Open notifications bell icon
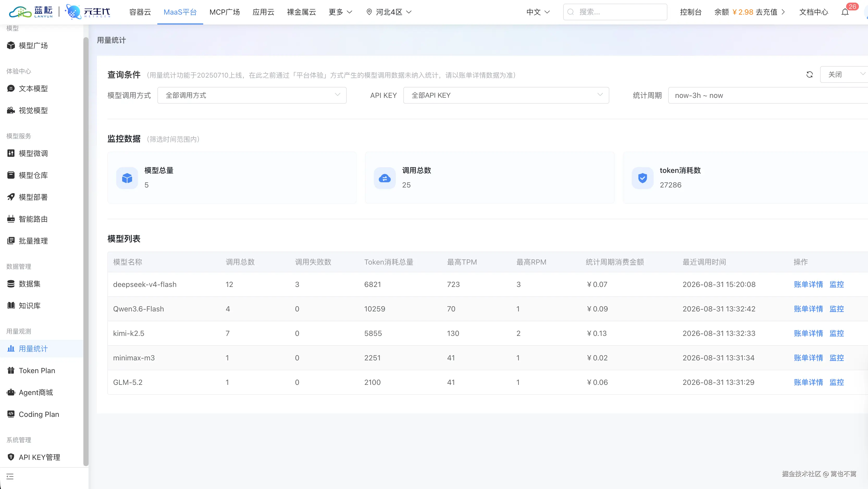 click(x=845, y=12)
